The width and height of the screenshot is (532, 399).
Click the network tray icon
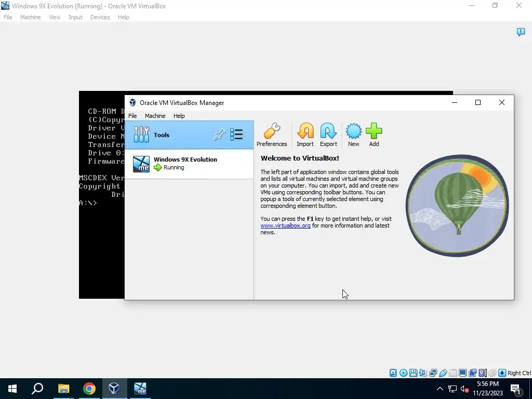tap(453, 389)
